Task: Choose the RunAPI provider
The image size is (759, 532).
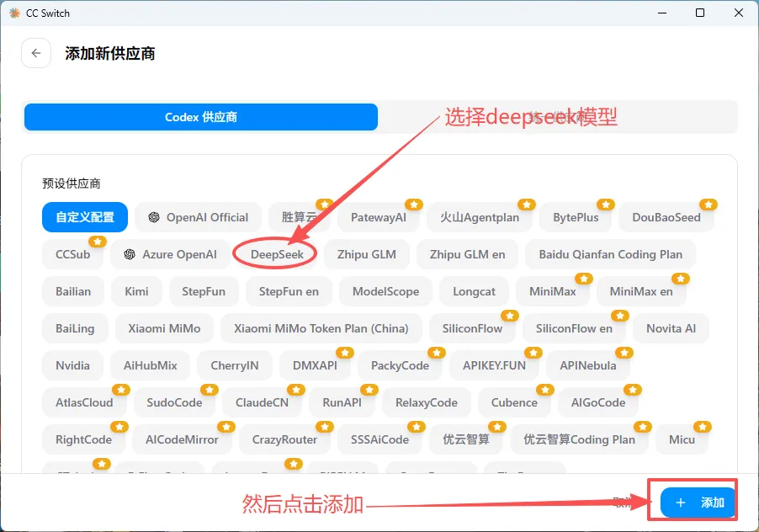Action: (x=342, y=402)
